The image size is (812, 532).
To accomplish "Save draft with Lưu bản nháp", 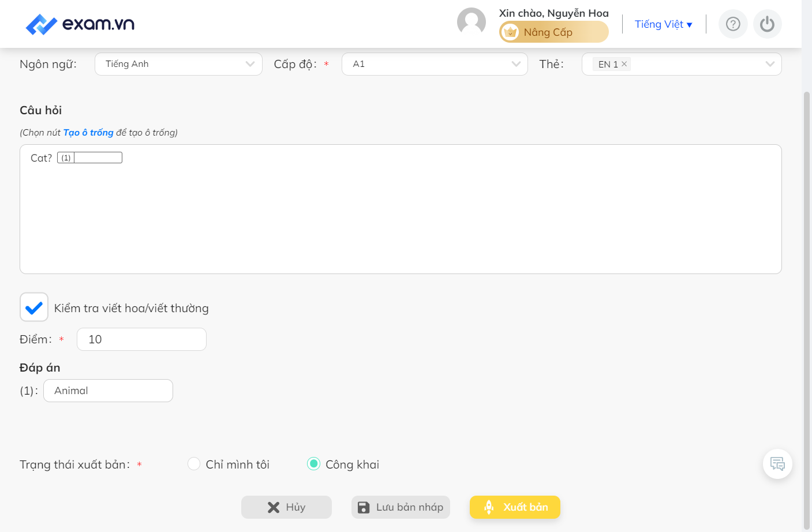I will pos(401,507).
